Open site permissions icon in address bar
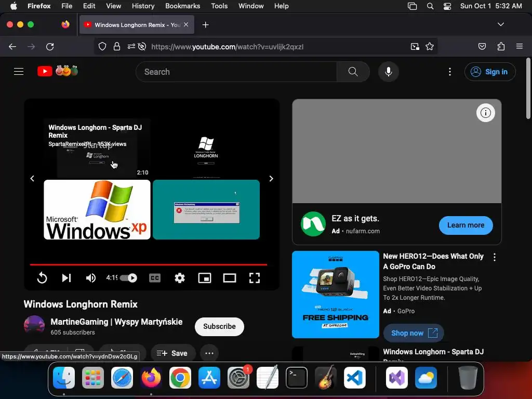The height and width of the screenshot is (399, 532). pos(131,46)
